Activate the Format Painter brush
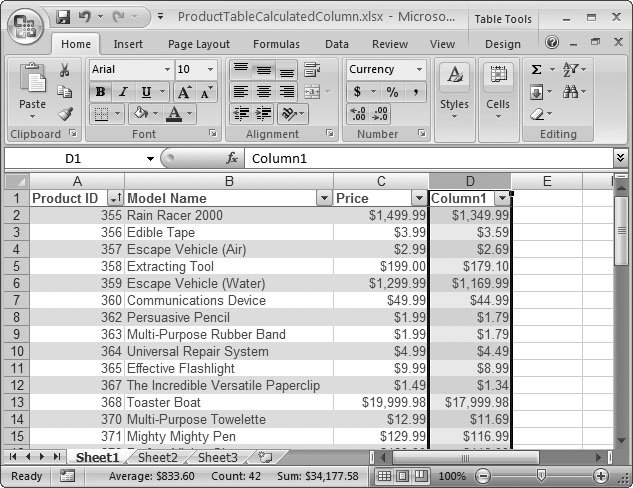Image resolution: width=633 pixels, height=488 pixels. pyautogui.click(x=65, y=114)
